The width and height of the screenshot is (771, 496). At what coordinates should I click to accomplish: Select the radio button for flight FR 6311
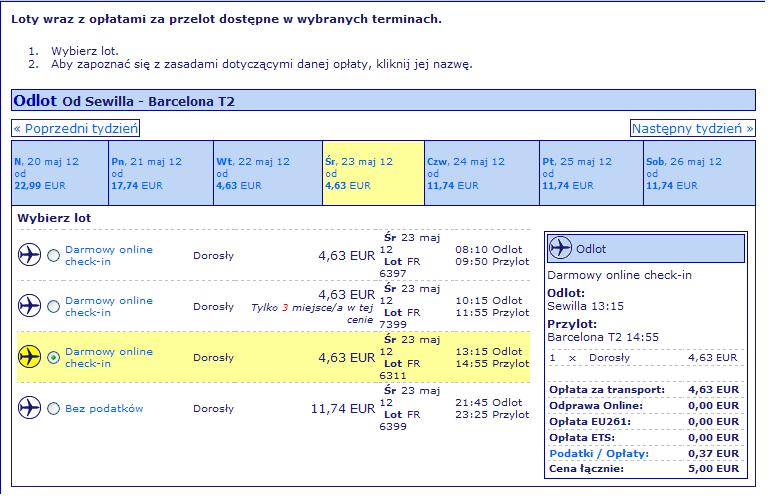point(54,357)
